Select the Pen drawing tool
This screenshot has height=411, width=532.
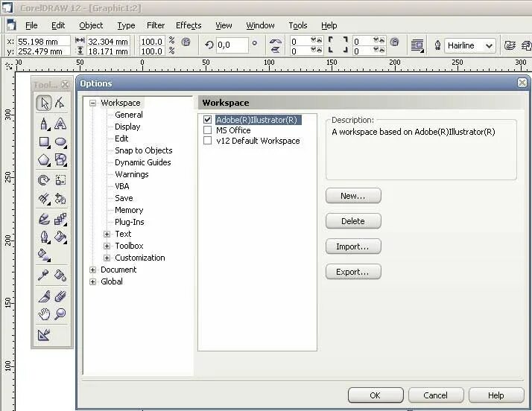(x=44, y=124)
